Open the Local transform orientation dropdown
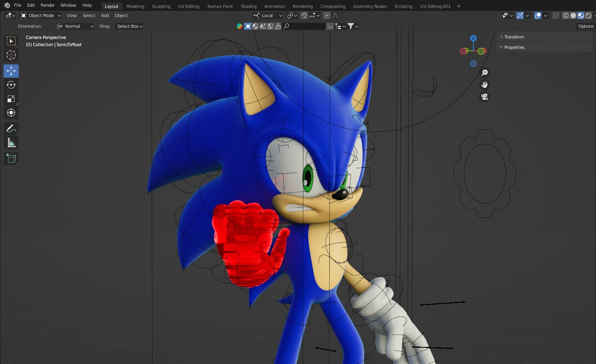The width and height of the screenshot is (596, 364). [268, 16]
